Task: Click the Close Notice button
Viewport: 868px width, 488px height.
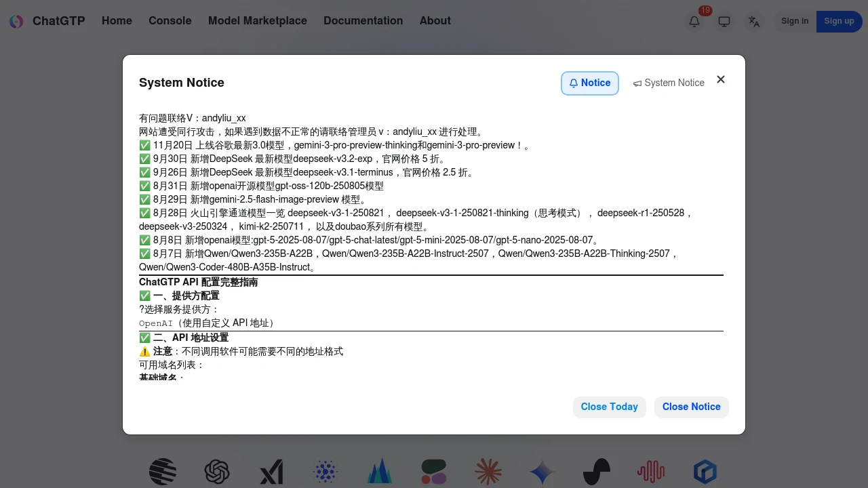Action: pyautogui.click(x=691, y=407)
